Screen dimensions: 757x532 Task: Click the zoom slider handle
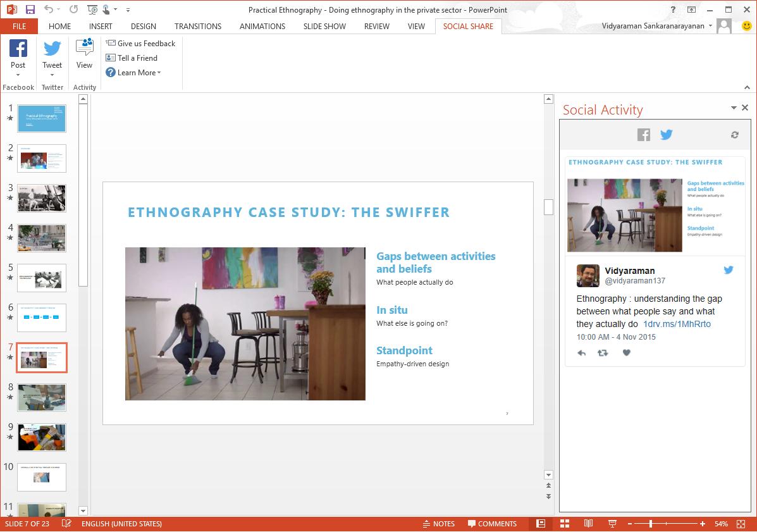coord(651,524)
